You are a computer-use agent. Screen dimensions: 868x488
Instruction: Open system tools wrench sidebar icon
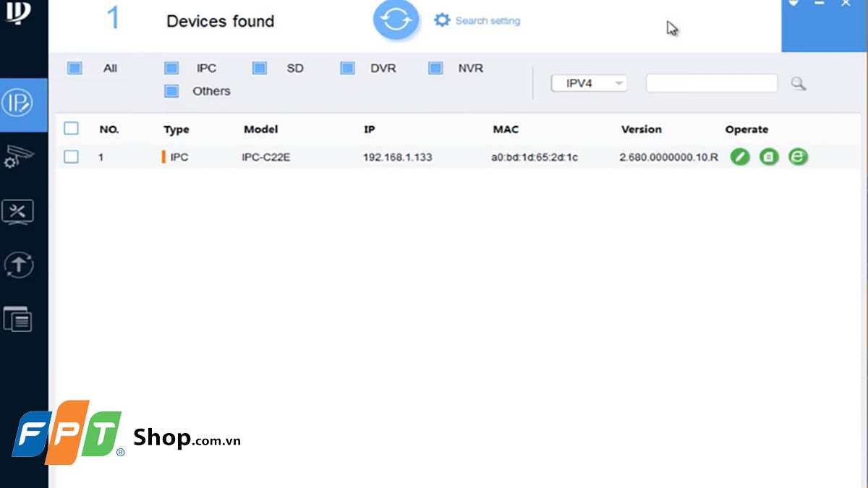pos(18,212)
